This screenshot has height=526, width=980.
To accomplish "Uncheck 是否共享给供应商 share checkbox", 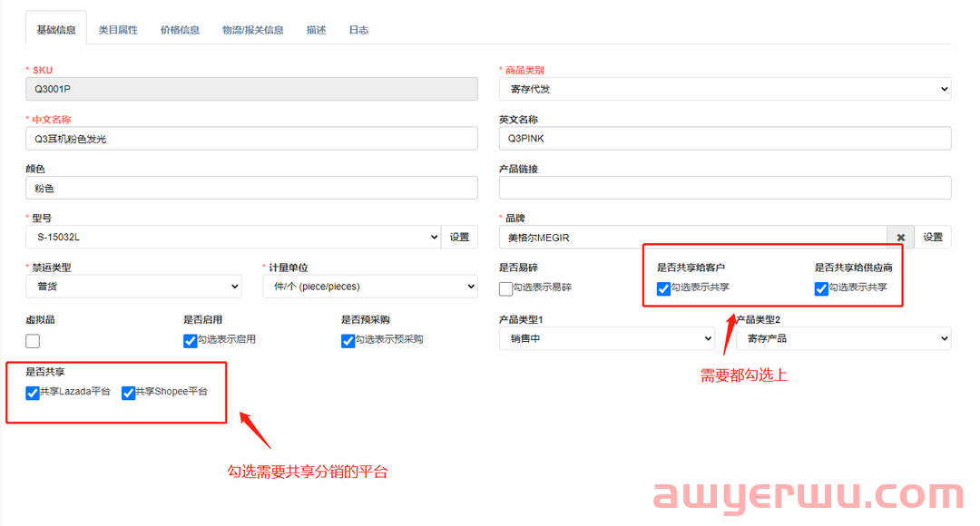I will pyautogui.click(x=822, y=288).
